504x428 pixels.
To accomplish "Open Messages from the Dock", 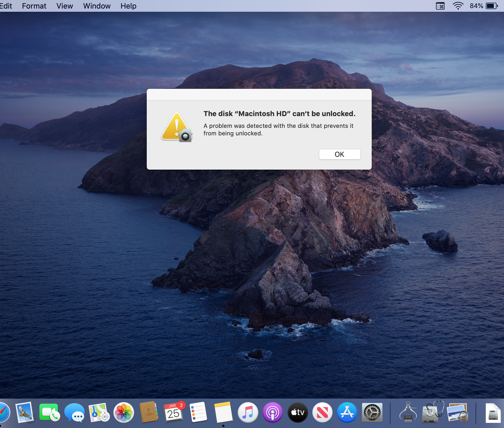I will (74, 412).
